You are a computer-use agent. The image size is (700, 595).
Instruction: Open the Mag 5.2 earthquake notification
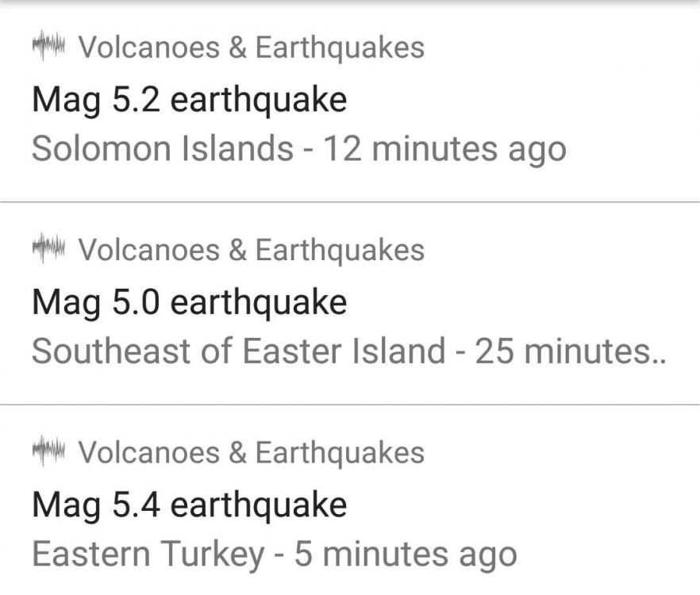pyautogui.click(x=189, y=100)
